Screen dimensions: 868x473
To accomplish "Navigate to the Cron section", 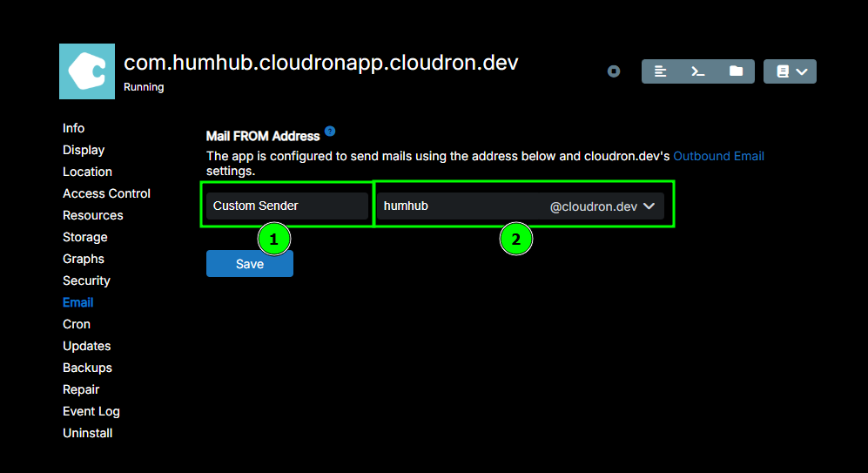I will [x=77, y=324].
